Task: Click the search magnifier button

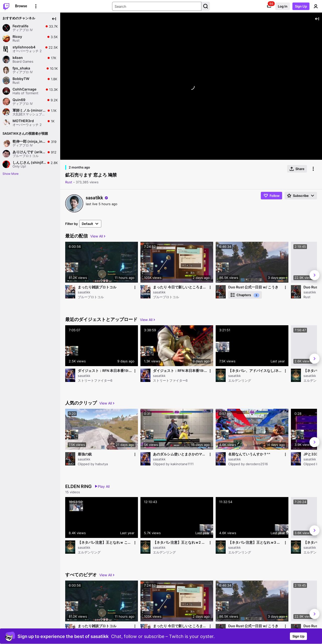Action: (206, 6)
